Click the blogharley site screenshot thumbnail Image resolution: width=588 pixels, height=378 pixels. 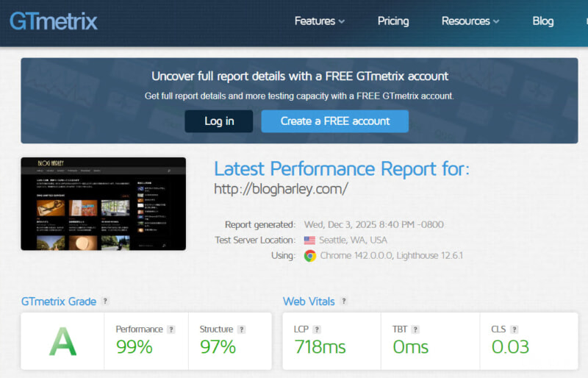click(104, 204)
